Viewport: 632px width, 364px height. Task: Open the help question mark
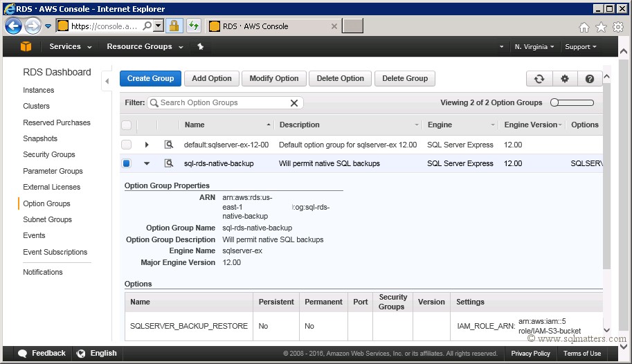pos(590,79)
